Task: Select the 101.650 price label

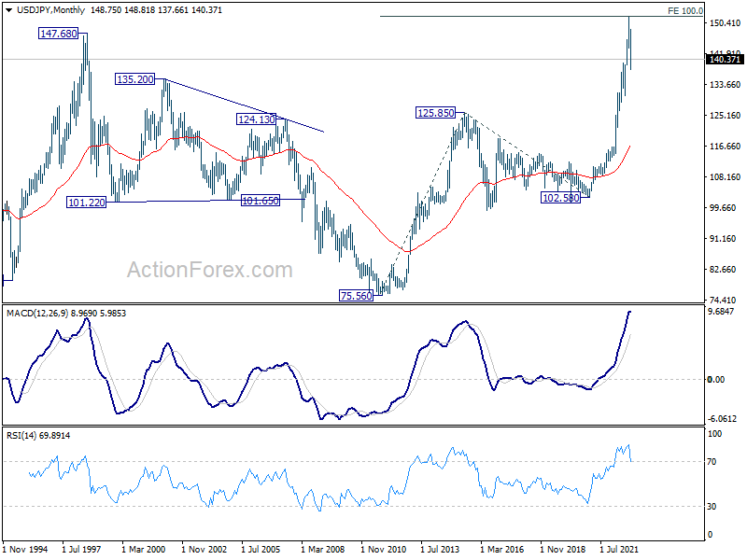Action: (261, 201)
